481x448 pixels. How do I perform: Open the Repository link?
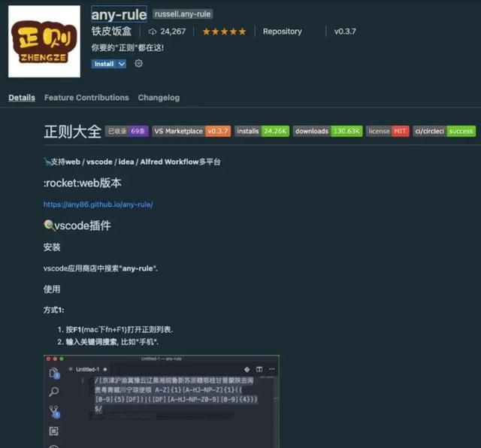283,32
